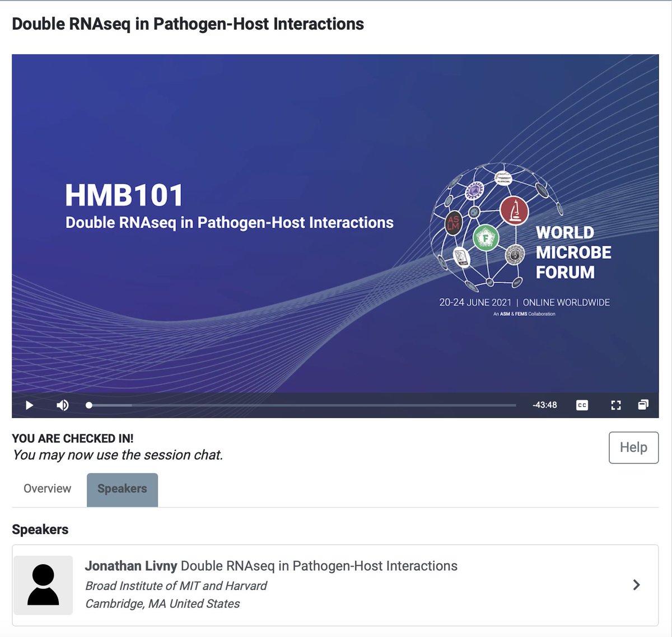The width and height of the screenshot is (672, 637).
Task: Click the stacked-windows mini-player icon
Action: pos(642,405)
